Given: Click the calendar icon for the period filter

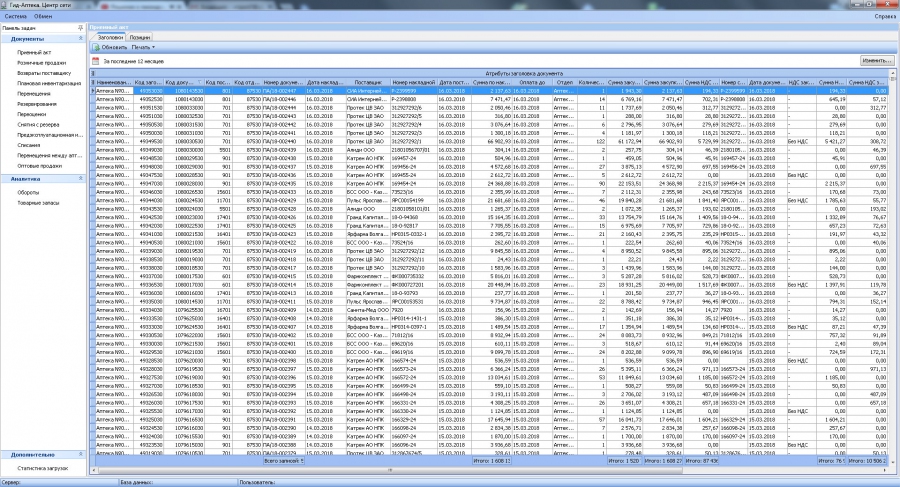Looking at the screenshot, I should pos(96,61).
